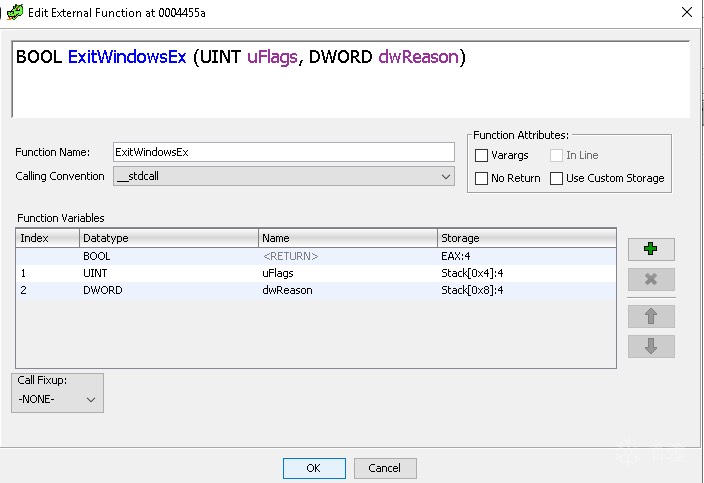
Task: Click index 1 cell in variables table
Action: [48, 273]
